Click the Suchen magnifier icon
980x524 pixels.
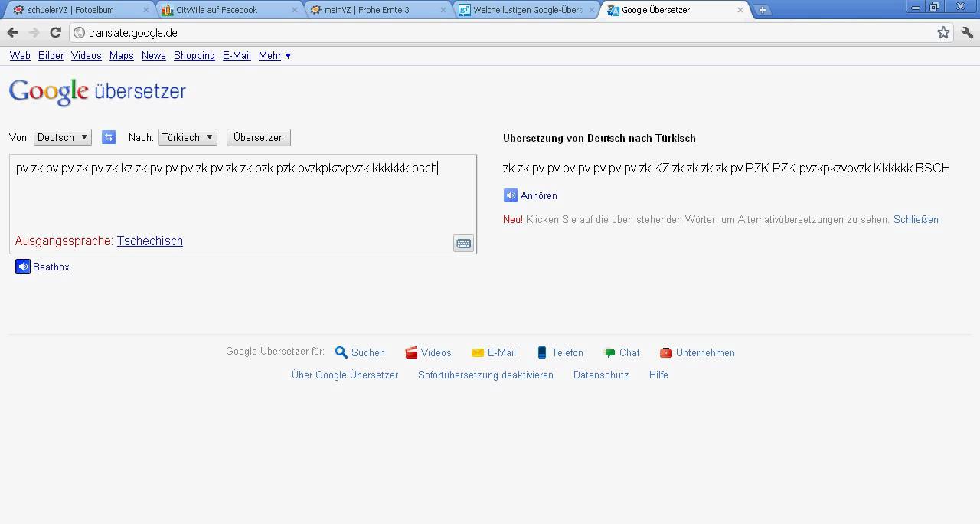click(x=341, y=352)
